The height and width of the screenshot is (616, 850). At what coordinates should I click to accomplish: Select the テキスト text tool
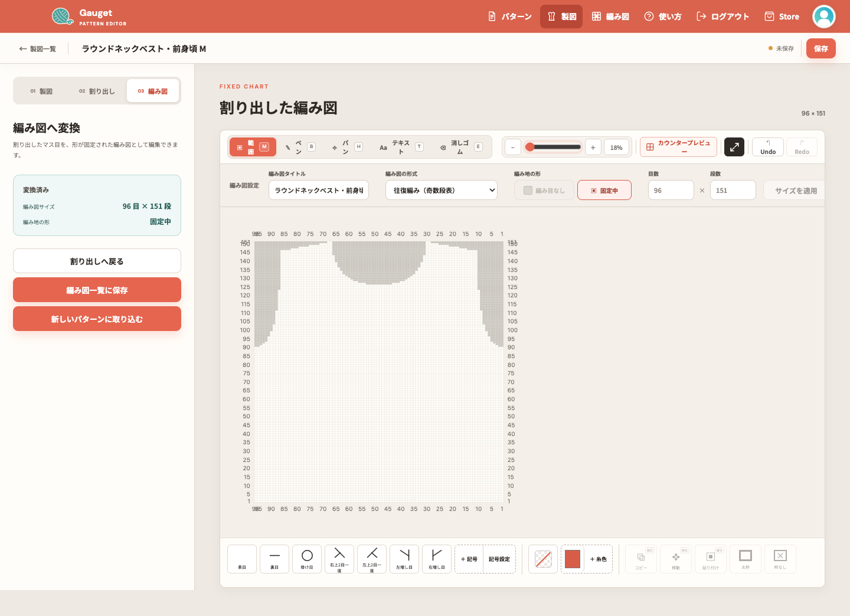coord(401,147)
